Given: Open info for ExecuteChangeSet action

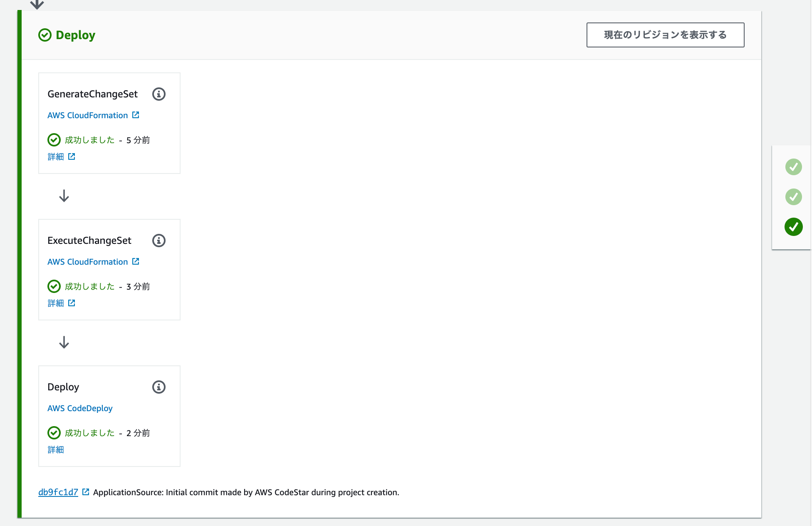Looking at the screenshot, I should point(158,241).
